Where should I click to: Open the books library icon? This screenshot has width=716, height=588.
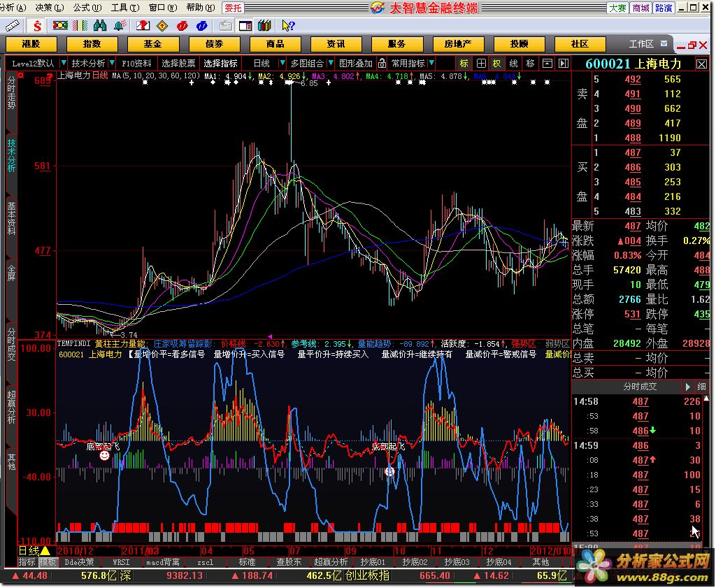pyautogui.click(x=264, y=26)
